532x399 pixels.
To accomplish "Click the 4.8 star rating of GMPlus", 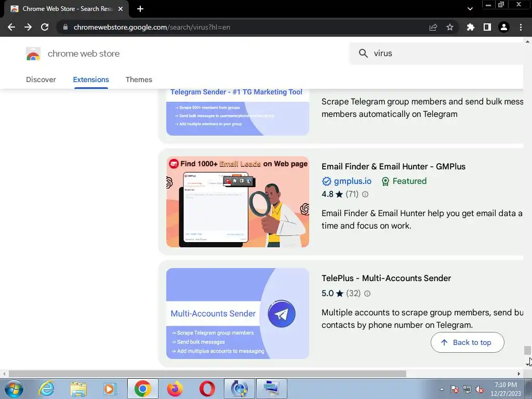I will click(332, 194).
